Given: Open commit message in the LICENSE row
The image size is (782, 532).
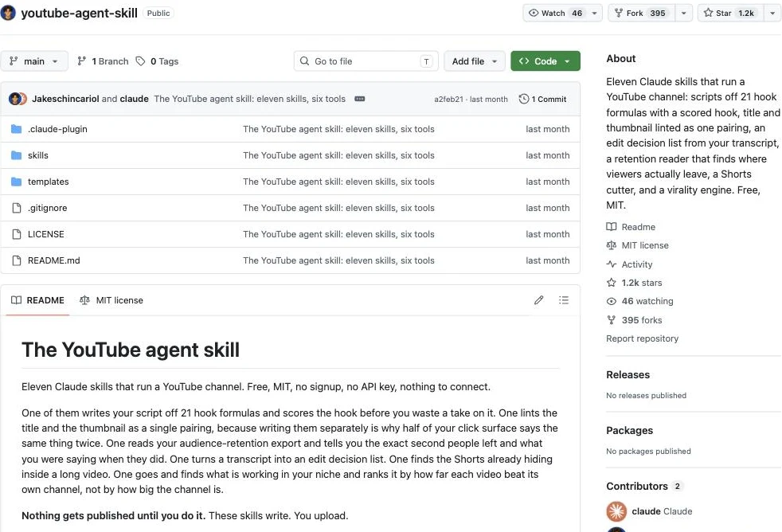Looking at the screenshot, I should click(338, 234).
